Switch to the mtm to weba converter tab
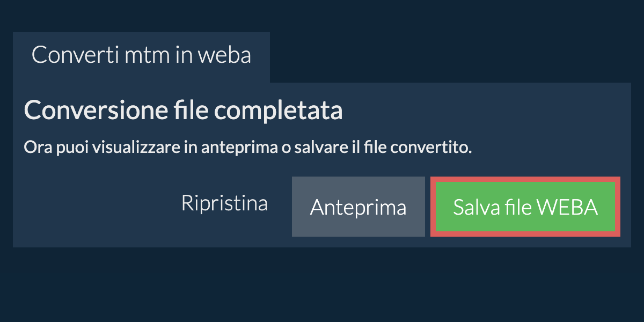 click(x=141, y=56)
